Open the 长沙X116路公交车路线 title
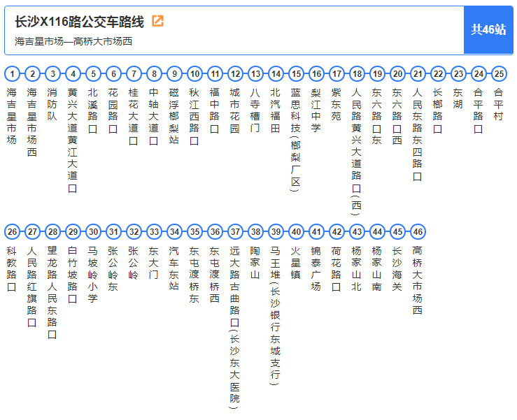517x420 pixels. (x=79, y=22)
